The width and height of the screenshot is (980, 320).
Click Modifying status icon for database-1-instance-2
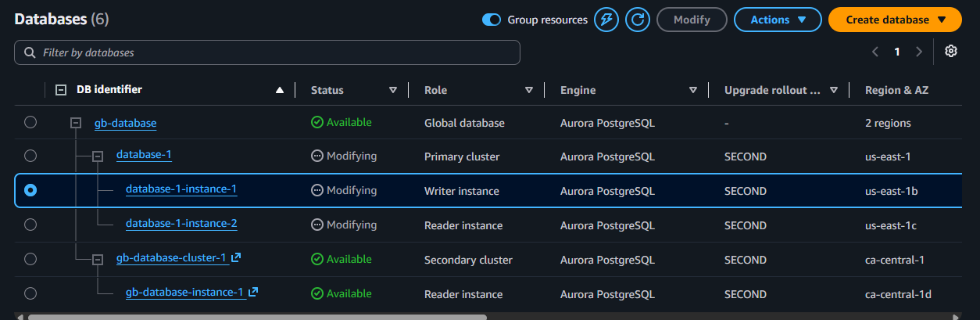pos(317,225)
